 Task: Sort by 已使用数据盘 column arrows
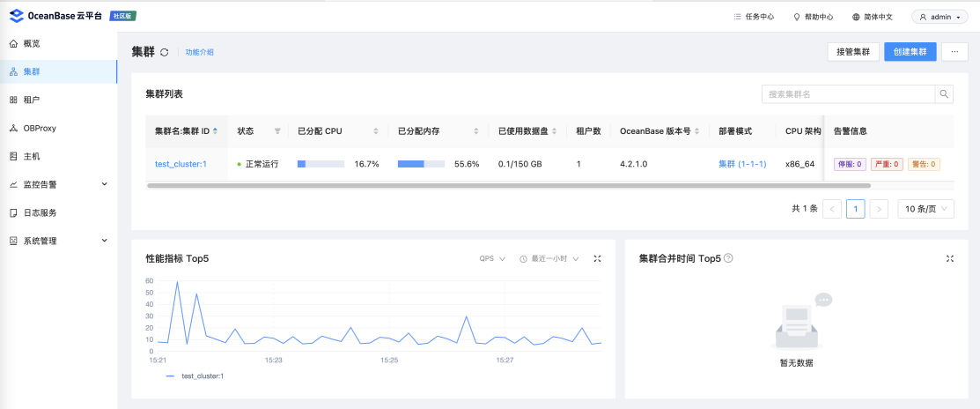click(x=554, y=131)
